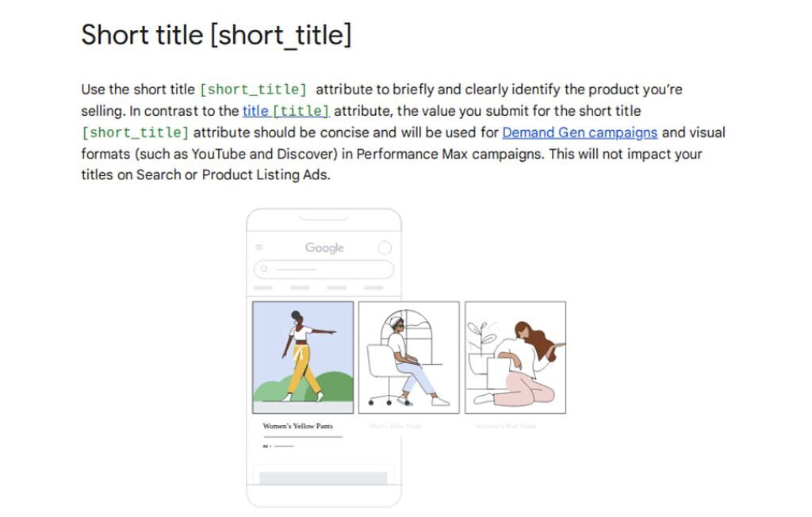The height and width of the screenshot is (517, 812).
Task: Open the 'title [title]' hyperlink
Action: (285, 111)
